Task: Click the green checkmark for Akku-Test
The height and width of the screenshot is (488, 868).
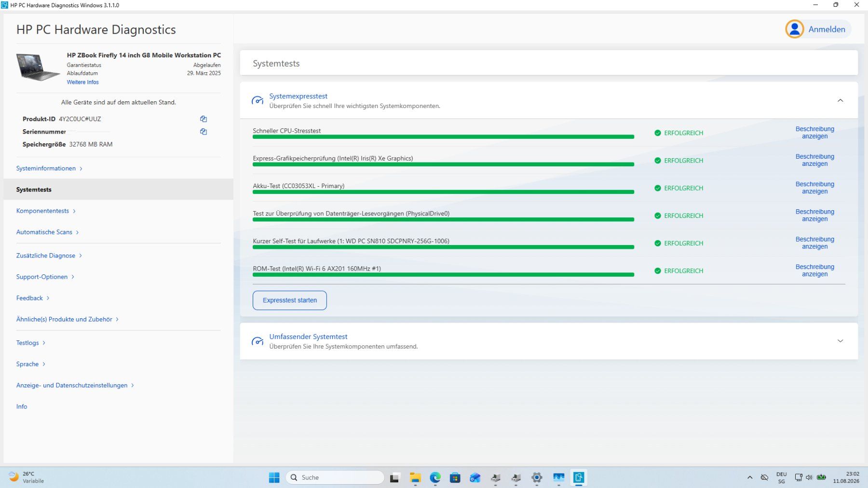Action: pyautogui.click(x=657, y=188)
